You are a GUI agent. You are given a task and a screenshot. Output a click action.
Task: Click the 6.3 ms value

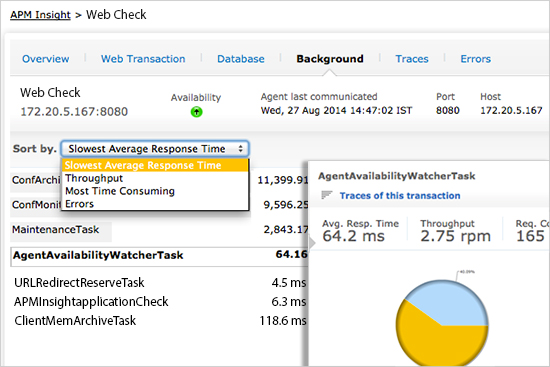289,302
